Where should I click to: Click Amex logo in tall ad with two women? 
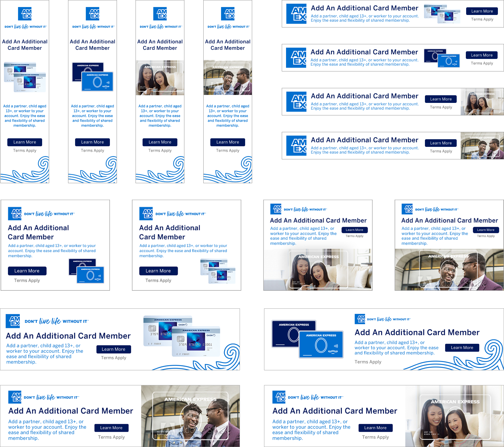[160, 14]
